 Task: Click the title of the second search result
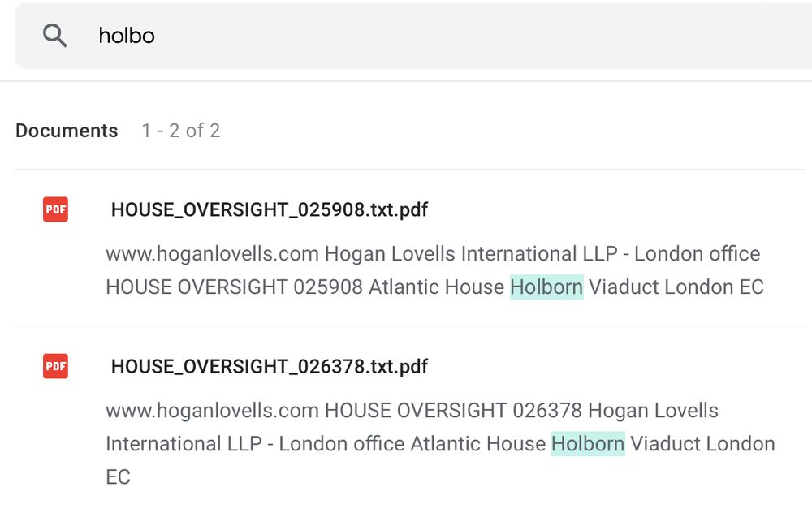coord(270,367)
